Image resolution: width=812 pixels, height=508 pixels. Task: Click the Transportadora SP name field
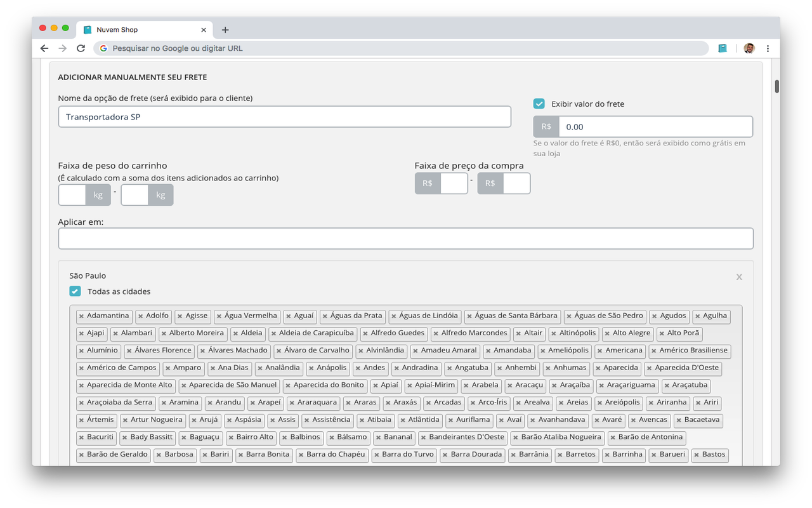284,116
